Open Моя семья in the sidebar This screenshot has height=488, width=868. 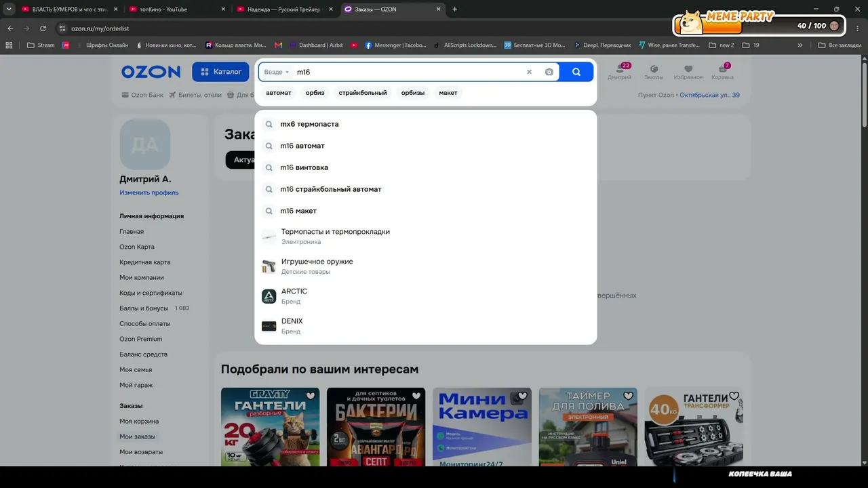[136, 370]
